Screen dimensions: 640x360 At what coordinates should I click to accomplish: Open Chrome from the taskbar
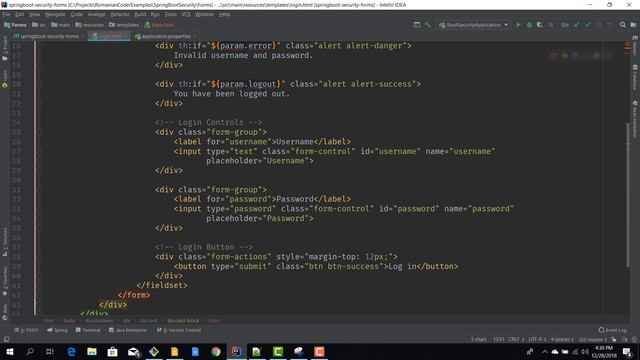coord(216,351)
